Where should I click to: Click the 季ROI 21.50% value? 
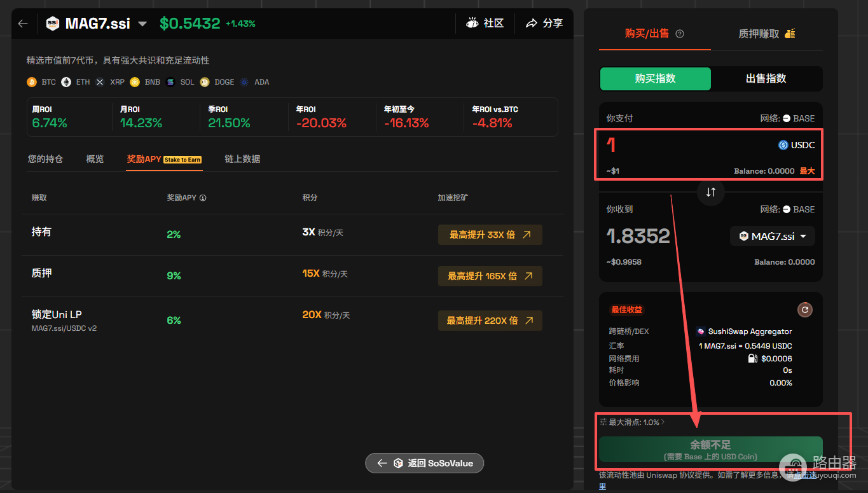pos(229,123)
